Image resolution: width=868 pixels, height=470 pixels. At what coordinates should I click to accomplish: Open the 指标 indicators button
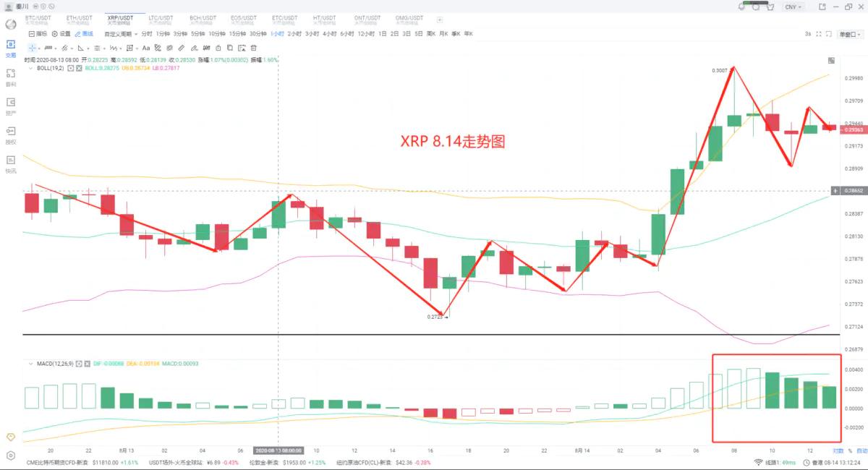coord(38,34)
